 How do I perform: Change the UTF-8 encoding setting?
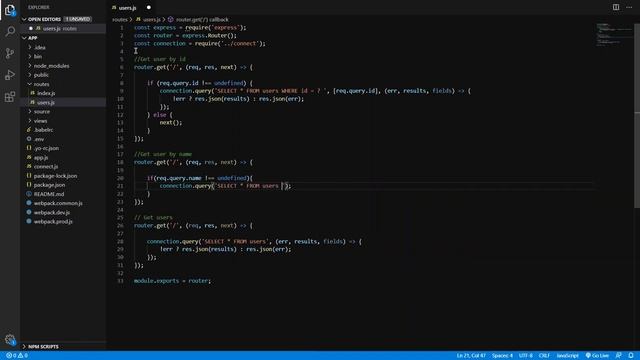coord(525,356)
